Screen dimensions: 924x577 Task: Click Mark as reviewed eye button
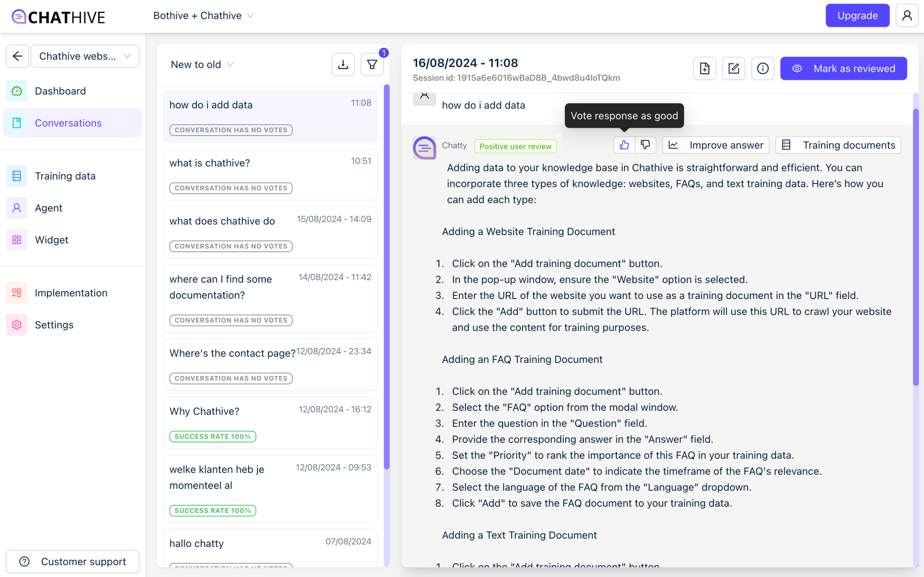click(x=844, y=69)
